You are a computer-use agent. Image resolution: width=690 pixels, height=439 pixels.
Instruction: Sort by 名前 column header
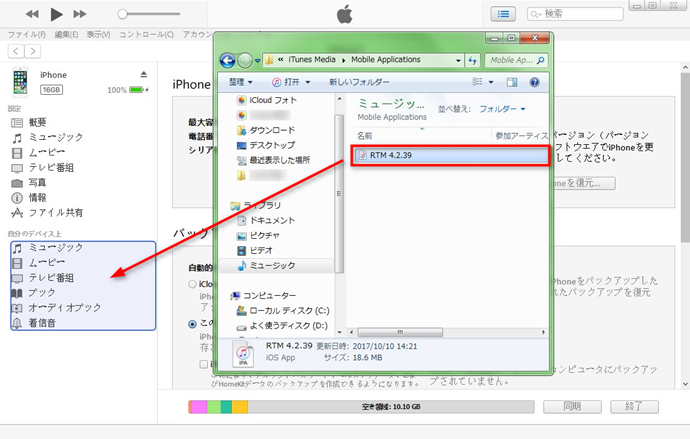pyautogui.click(x=364, y=136)
